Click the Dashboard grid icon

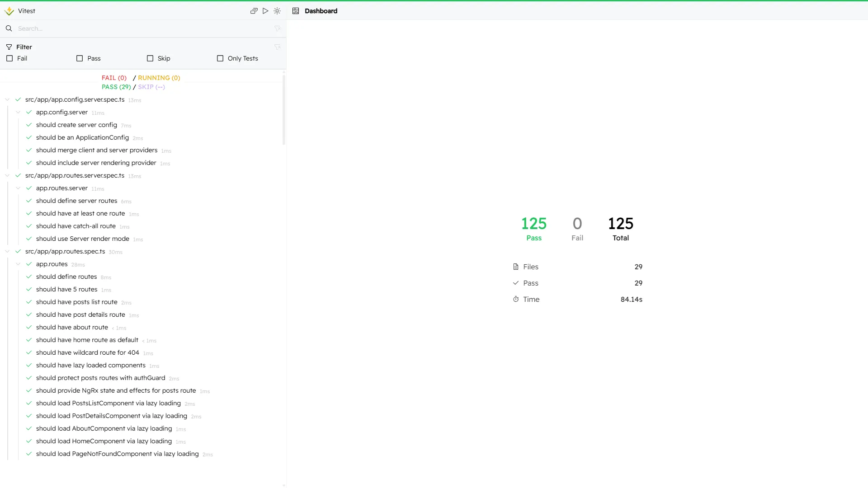296,11
